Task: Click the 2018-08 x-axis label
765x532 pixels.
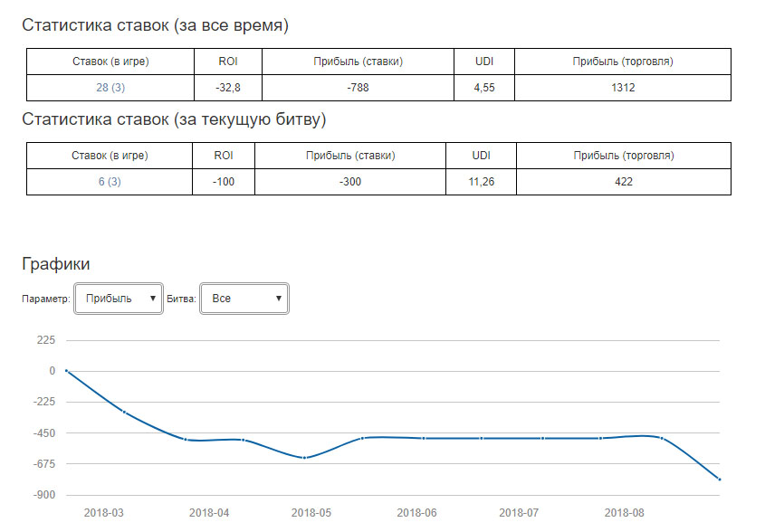Action: (624, 513)
